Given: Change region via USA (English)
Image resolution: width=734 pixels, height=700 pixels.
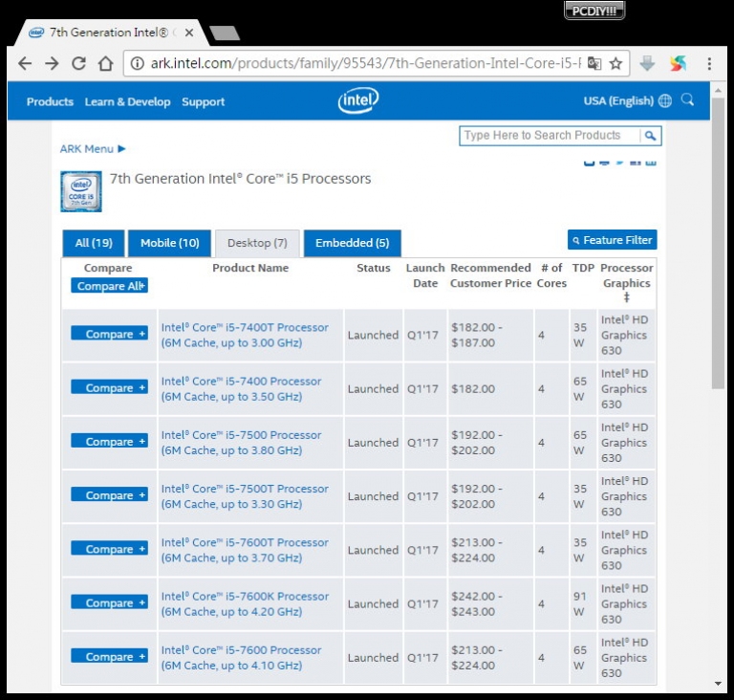Looking at the screenshot, I should tap(618, 100).
